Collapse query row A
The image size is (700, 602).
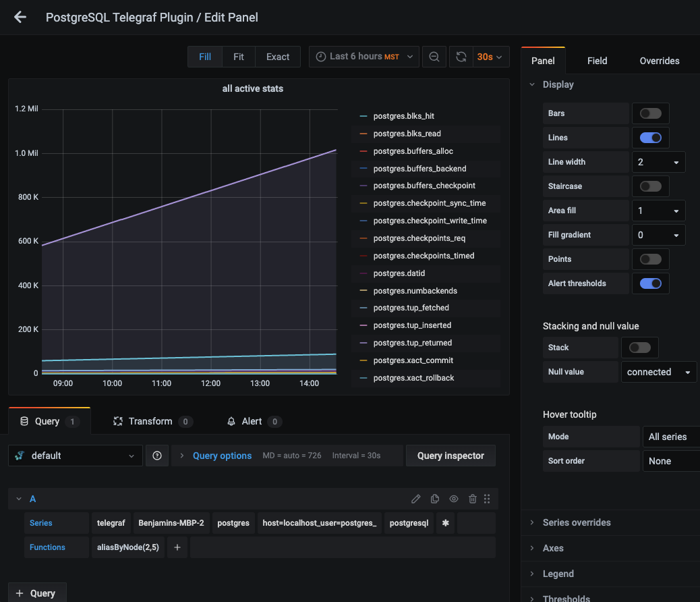19,499
